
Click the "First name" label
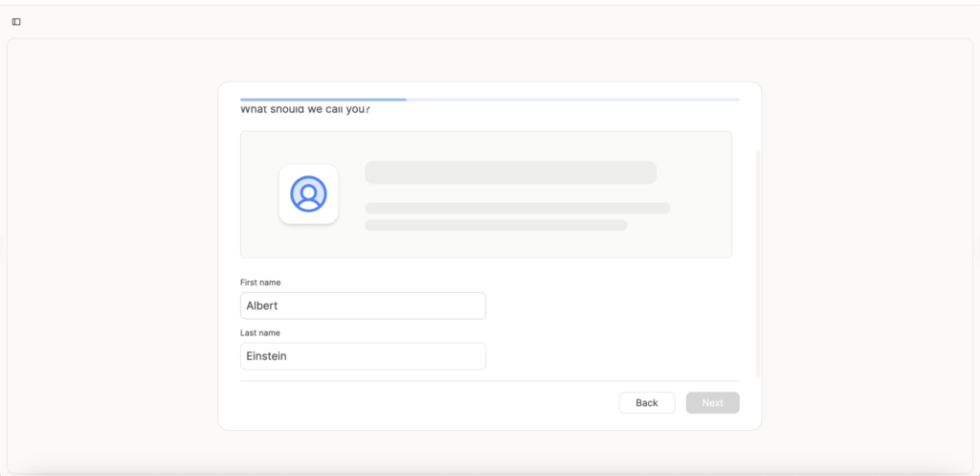click(260, 283)
